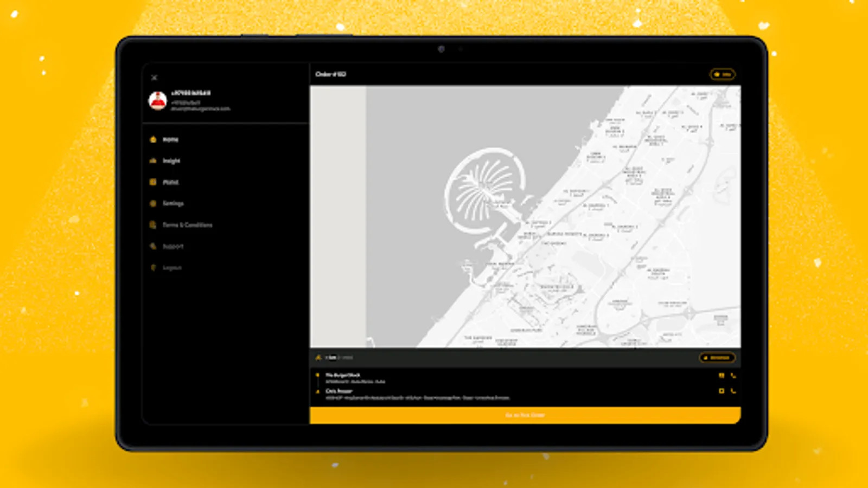The height and width of the screenshot is (488, 868).
Task: Click the Home house icon
Action: click(153, 139)
